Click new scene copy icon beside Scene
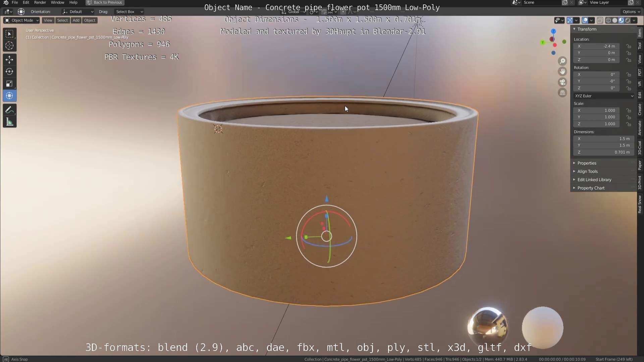This screenshot has height=362, width=644. 565,2
